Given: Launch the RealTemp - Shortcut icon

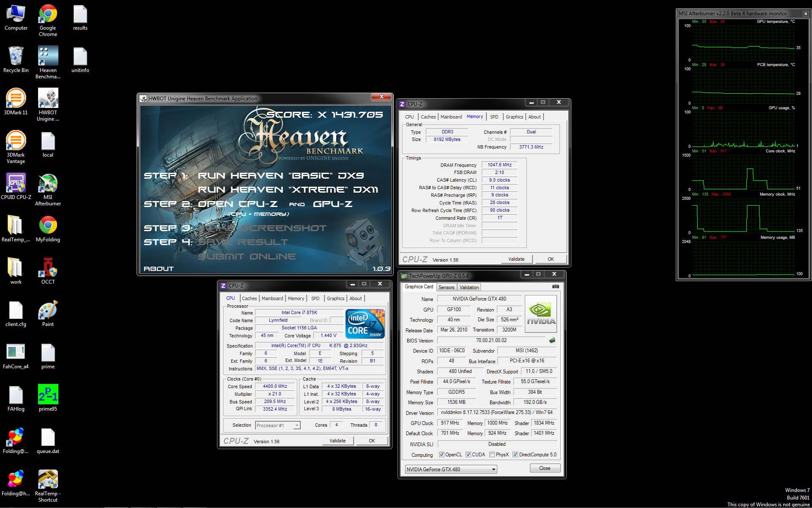Looking at the screenshot, I should click(48, 486).
